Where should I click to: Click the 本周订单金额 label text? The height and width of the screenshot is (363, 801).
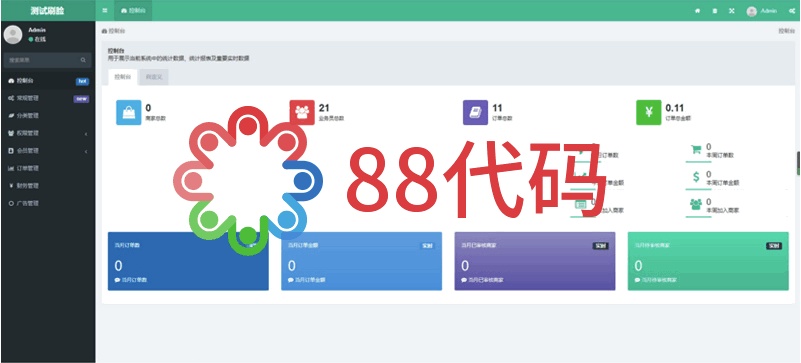[x=723, y=183]
